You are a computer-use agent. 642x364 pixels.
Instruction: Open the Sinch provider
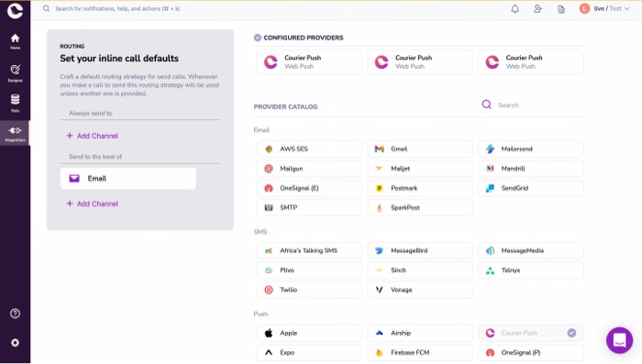click(420, 270)
